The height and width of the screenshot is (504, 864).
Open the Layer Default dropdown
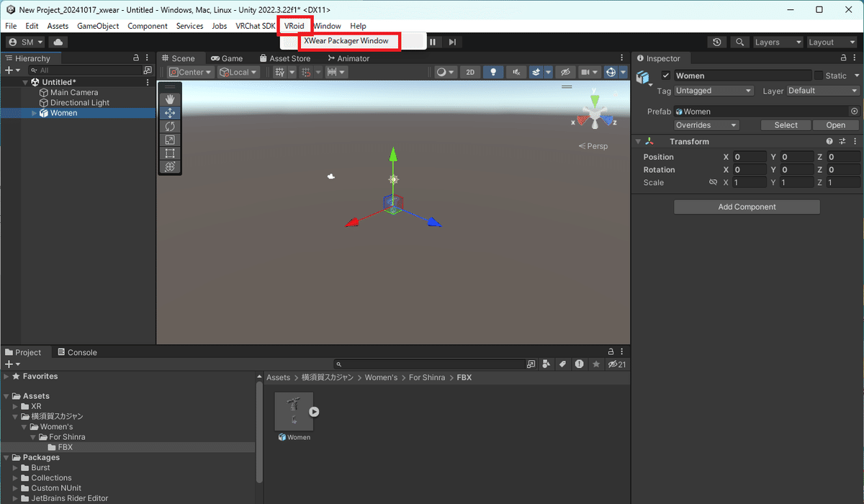pyautogui.click(x=823, y=91)
